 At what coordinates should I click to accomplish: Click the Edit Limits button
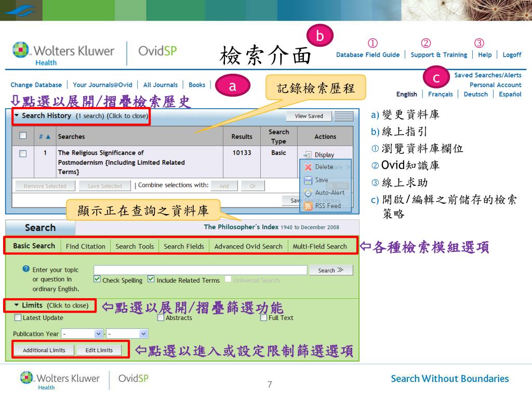(99, 350)
